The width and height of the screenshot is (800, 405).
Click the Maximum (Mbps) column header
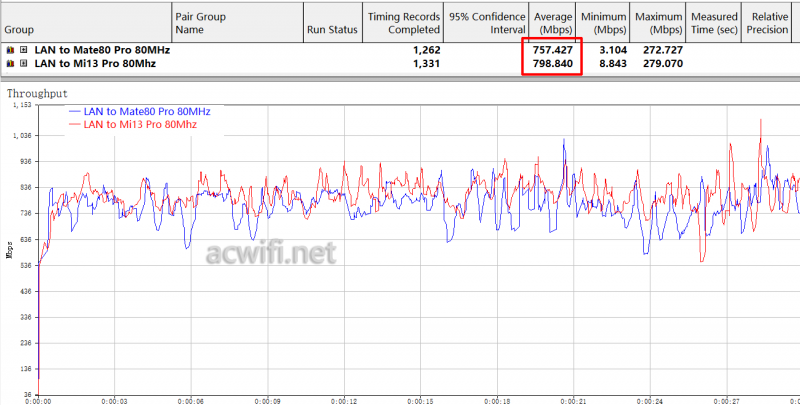coord(658,23)
